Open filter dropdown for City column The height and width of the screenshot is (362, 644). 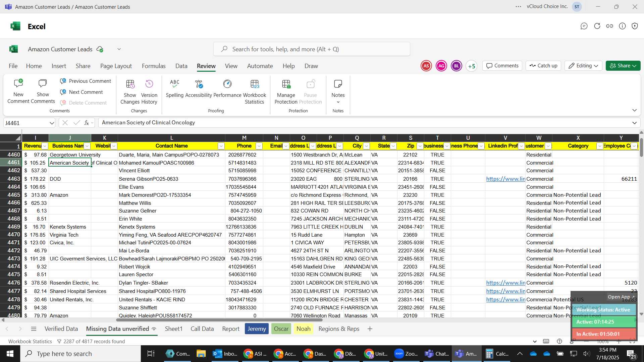[366, 146]
